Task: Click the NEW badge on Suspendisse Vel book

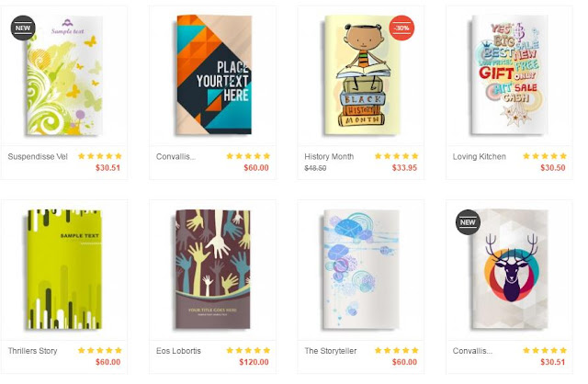Action: tap(22, 28)
